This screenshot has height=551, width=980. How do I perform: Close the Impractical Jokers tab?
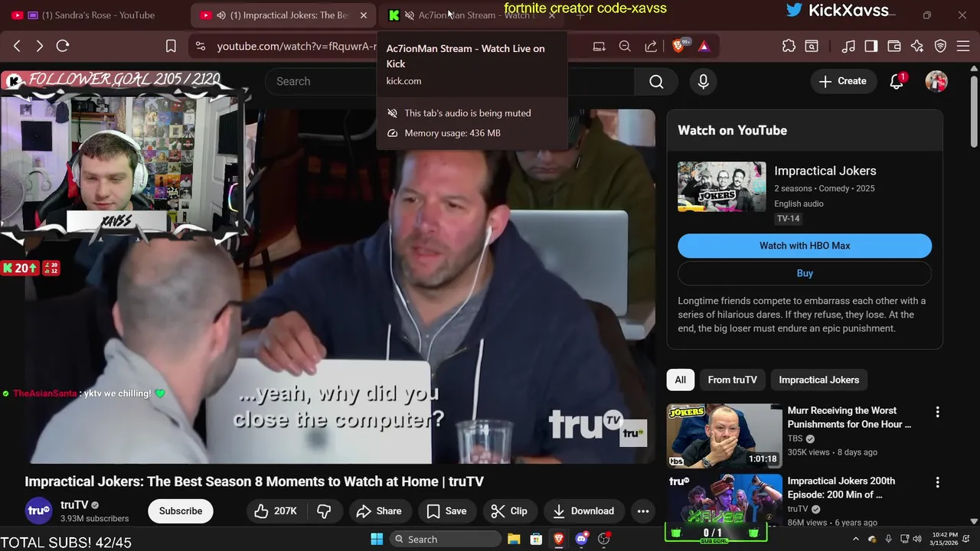[x=364, y=15]
